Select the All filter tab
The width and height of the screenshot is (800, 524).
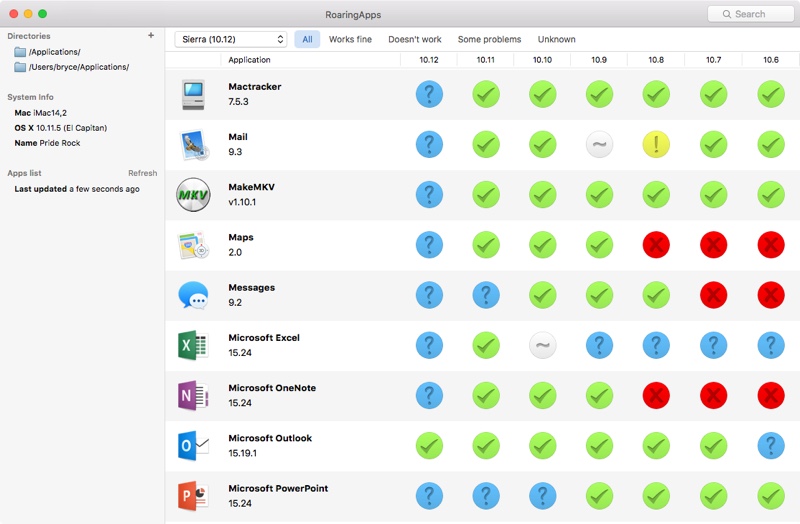pos(307,39)
